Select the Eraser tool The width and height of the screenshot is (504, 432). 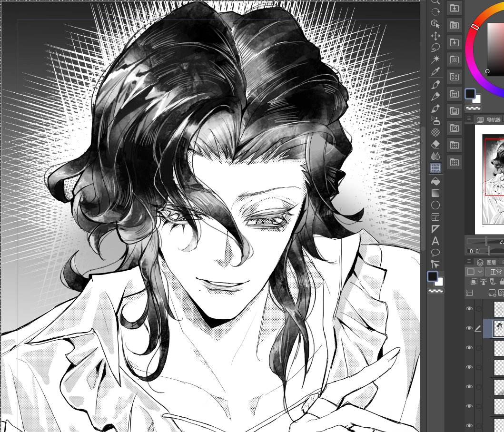coord(435,144)
